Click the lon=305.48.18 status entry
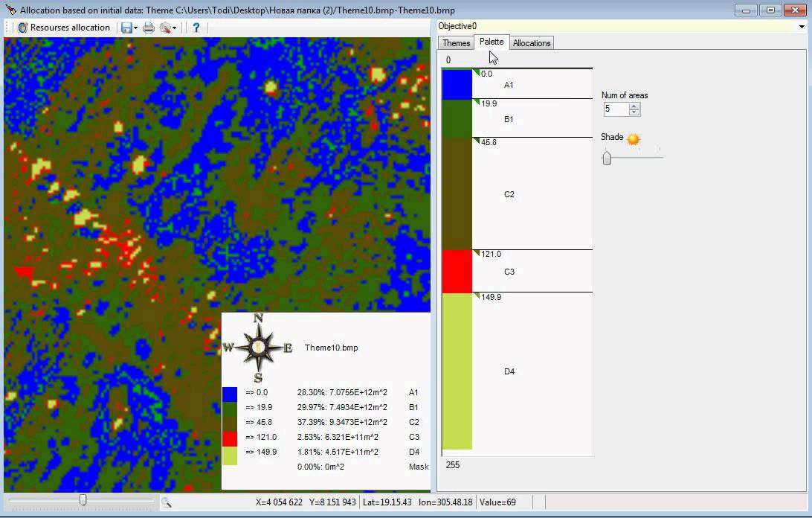 [445, 502]
